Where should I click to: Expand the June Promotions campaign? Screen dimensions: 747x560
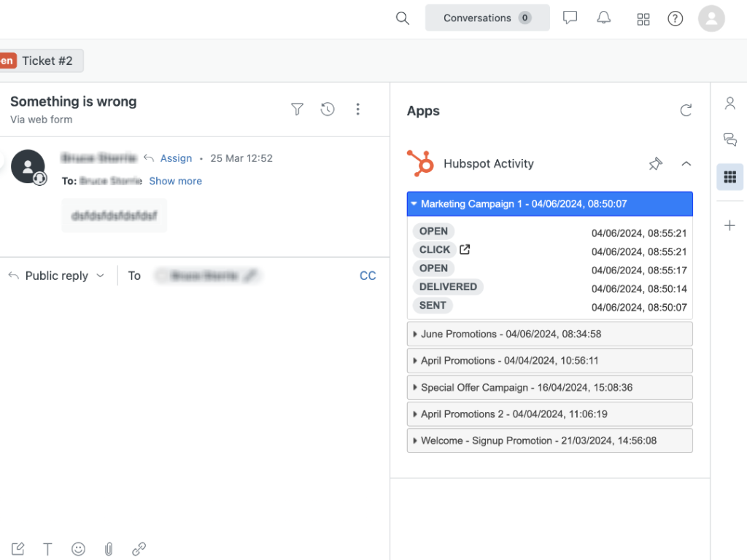(416, 334)
